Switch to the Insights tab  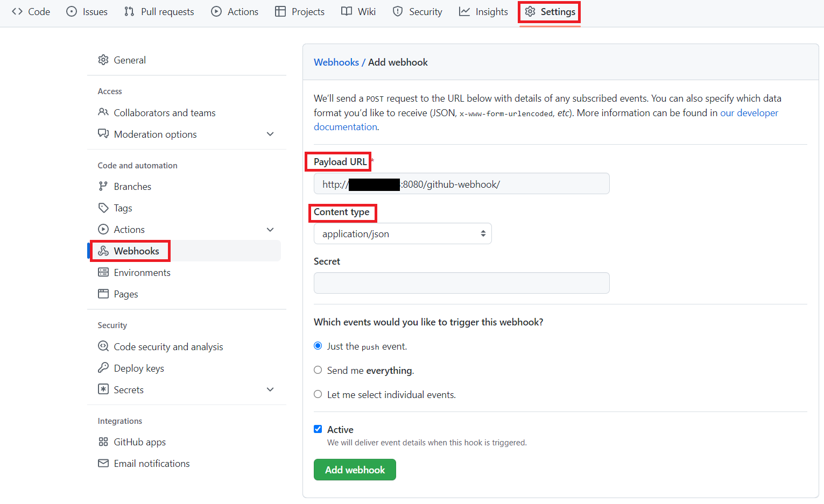tap(483, 12)
